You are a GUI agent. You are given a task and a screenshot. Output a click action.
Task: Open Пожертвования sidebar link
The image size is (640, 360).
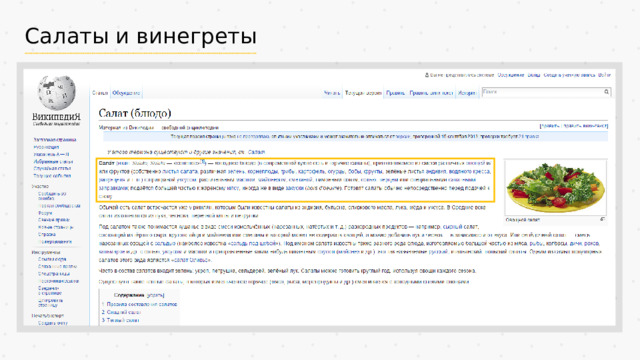55,242
